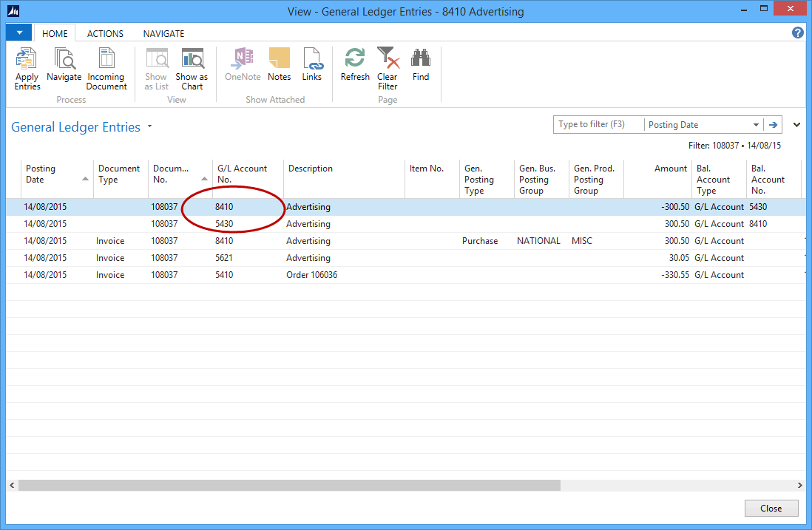Viewport: 812px width, 530px height.
Task: Open the Posting Date filter field dropdown
Action: click(x=756, y=125)
